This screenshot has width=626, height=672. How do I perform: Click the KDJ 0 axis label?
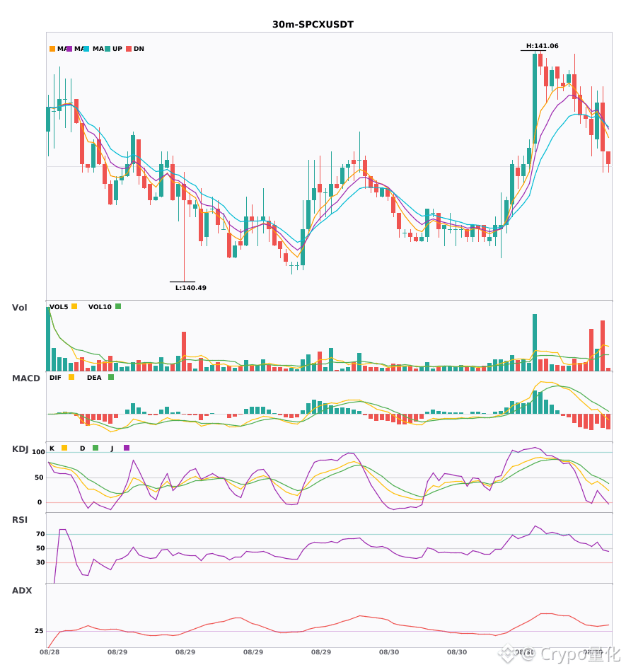tap(40, 502)
